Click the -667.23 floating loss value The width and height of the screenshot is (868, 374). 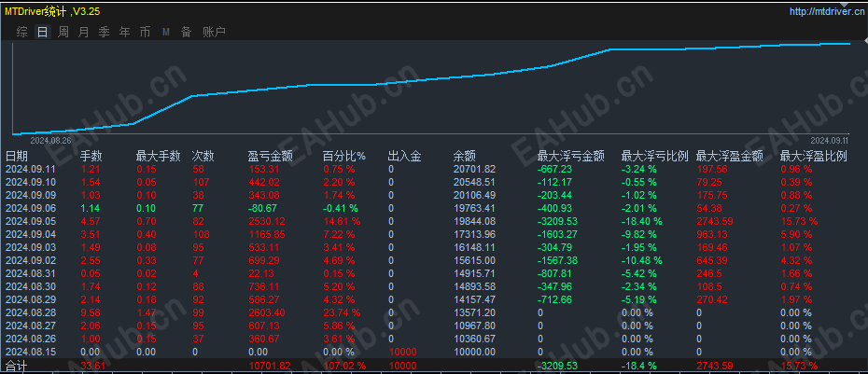point(554,170)
